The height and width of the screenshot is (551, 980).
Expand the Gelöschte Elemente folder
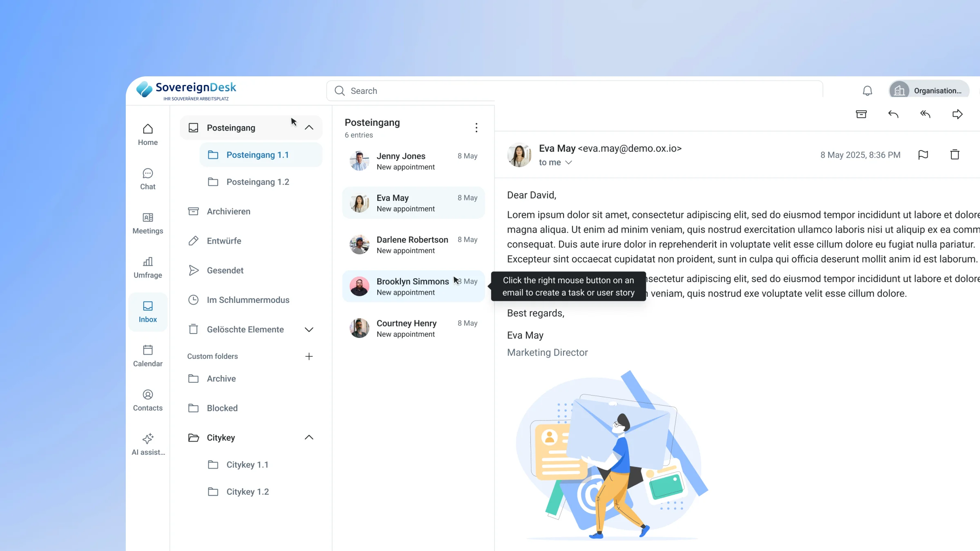click(x=309, y=329)
